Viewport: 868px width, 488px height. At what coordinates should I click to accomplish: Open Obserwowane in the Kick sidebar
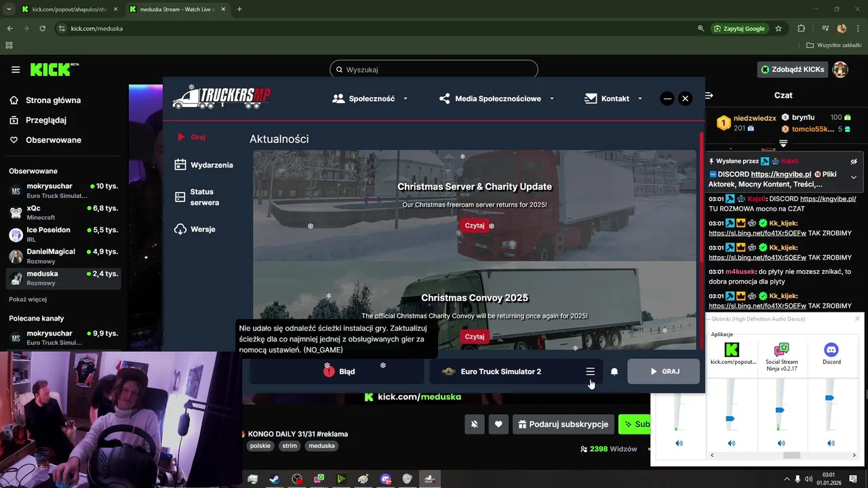tap(45, 140)
